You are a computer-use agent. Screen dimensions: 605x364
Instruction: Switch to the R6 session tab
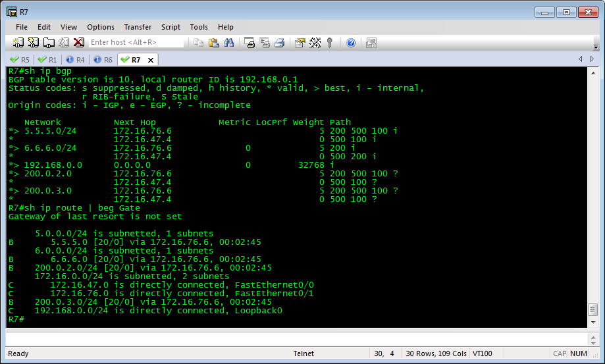point(103,60)
